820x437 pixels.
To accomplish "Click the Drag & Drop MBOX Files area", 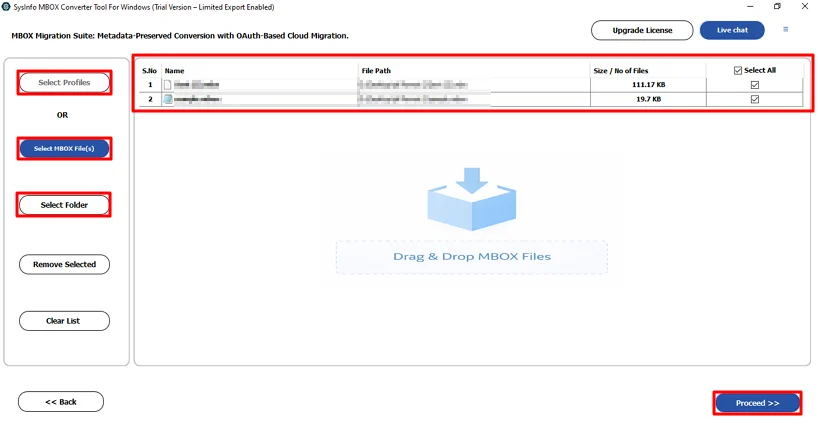I will click(472, 257).
